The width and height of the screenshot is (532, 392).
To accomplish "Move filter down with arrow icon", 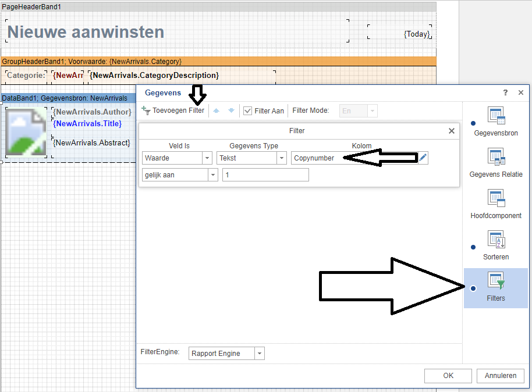I will coord(231,111).
